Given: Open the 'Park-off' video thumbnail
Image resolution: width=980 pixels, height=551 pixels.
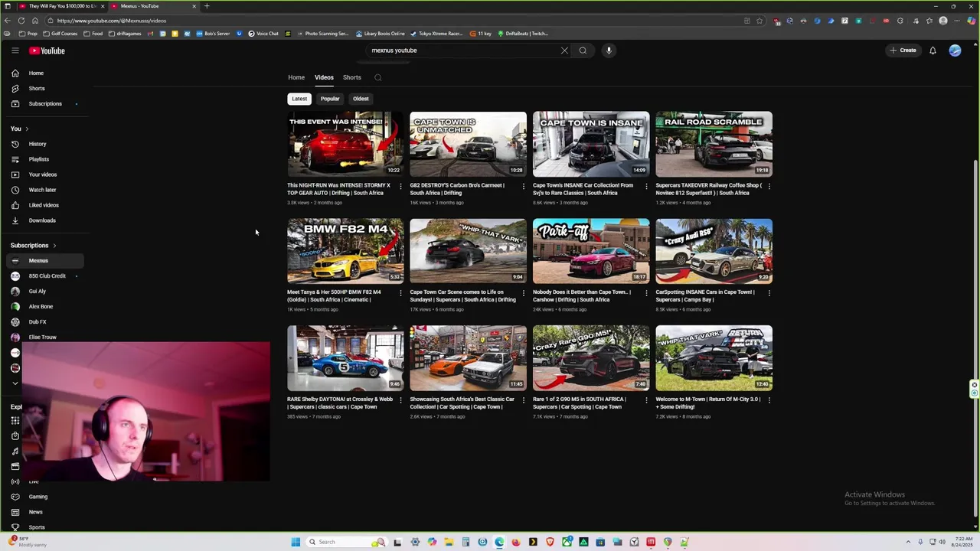Looking at the screenshot, I should point(591,251).
